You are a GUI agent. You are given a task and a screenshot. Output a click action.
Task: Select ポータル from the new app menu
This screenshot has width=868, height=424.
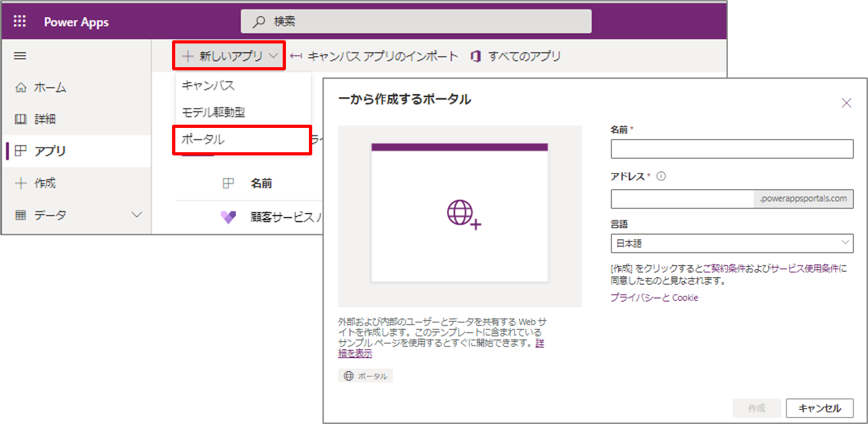pos(242,139)
